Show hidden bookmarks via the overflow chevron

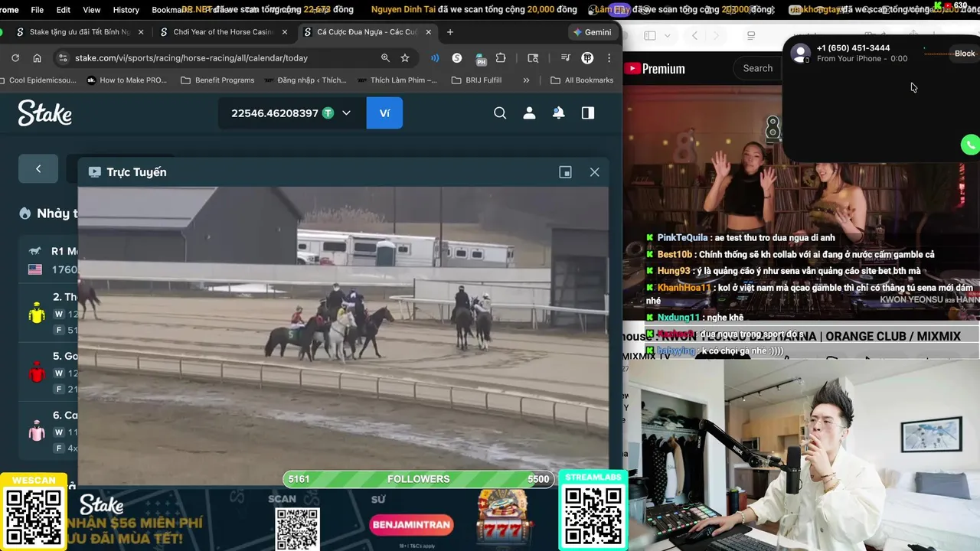pos(526,80)
